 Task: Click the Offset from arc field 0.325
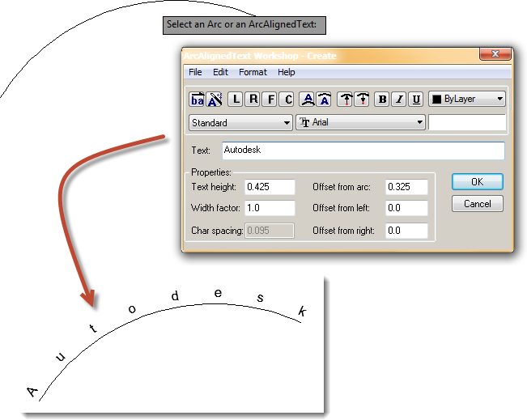point(406,187)
